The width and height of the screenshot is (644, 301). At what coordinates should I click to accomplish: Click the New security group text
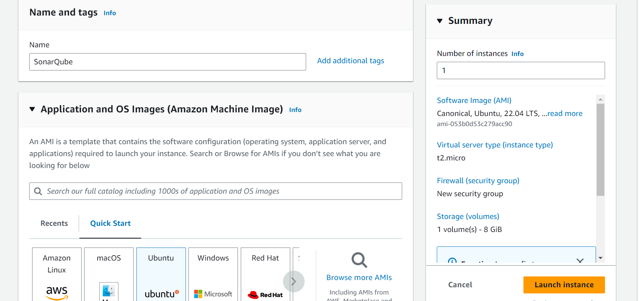[x=470, y=194]
